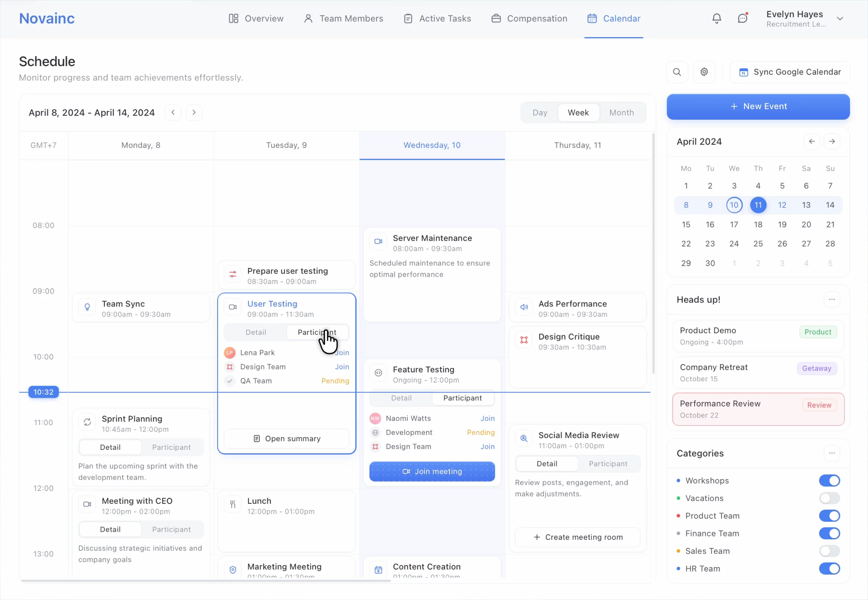Show Participant tab of Sprint Planning

coord(171,447)
